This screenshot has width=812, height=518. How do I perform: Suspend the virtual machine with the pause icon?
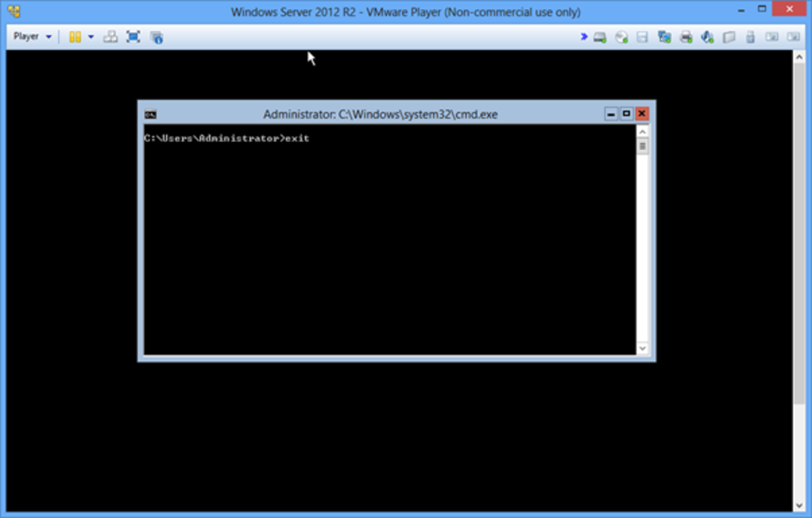(x=76, y=37)
